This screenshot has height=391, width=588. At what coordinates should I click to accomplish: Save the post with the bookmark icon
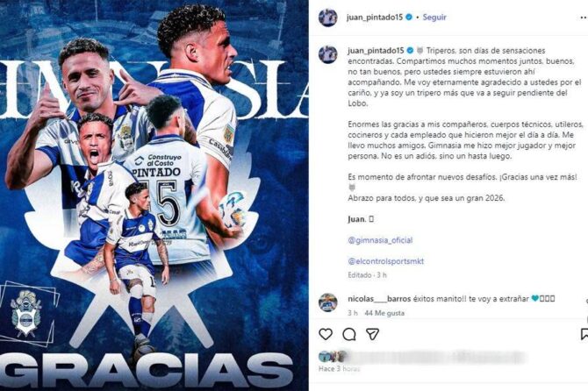(584, 334)
